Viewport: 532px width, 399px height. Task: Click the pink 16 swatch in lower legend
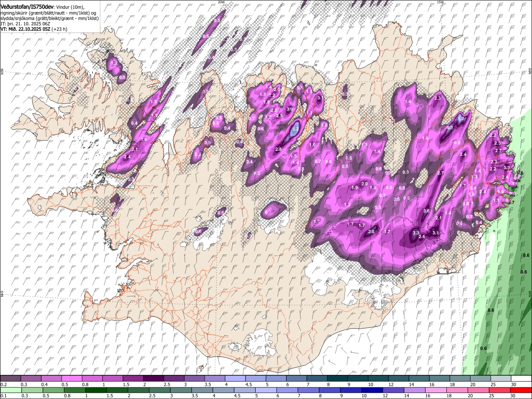point(436,390)
